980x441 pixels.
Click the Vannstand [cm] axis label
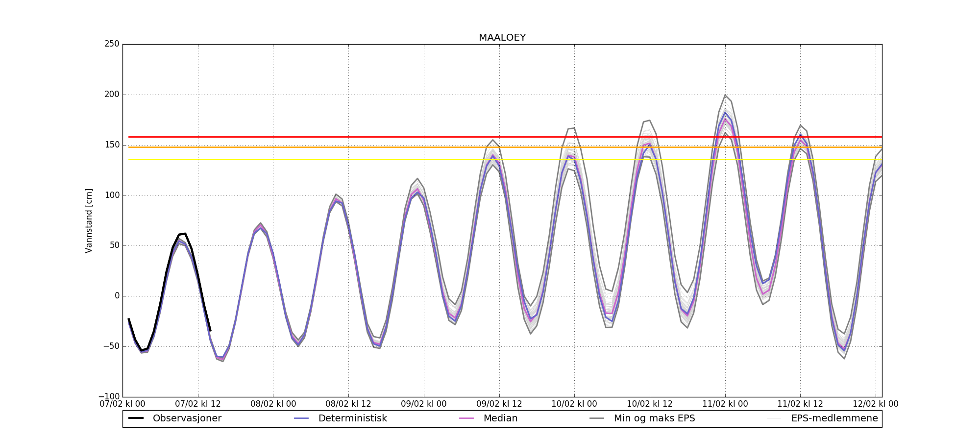89,220
